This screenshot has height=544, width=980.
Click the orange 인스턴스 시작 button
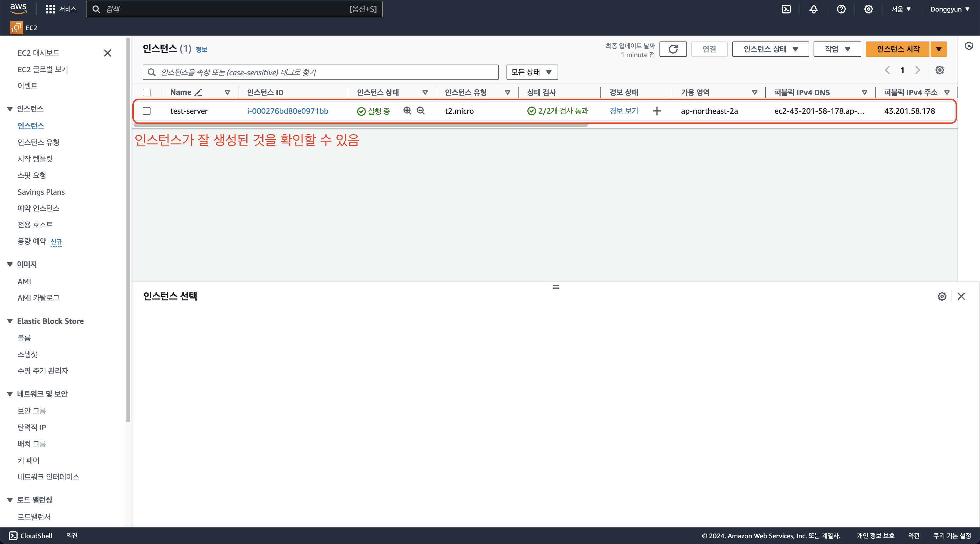point(897,49)
